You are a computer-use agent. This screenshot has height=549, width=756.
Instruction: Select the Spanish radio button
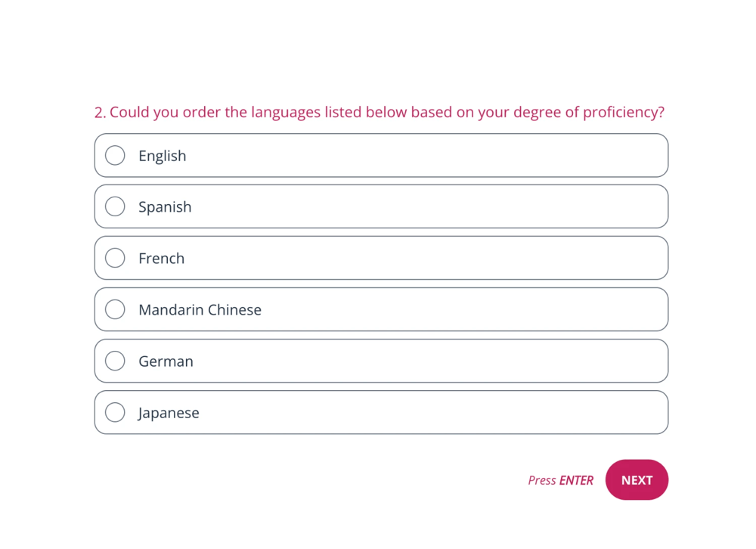point(115,206)
